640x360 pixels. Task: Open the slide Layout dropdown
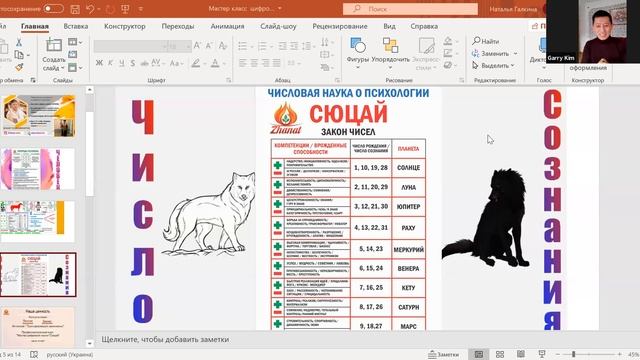(x=75, y=42)
